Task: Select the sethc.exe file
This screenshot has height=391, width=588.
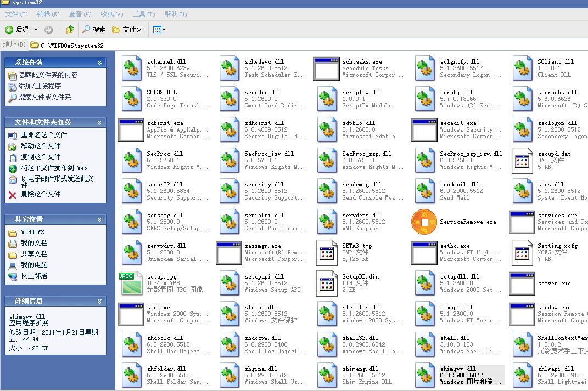Action: point(424,252)
